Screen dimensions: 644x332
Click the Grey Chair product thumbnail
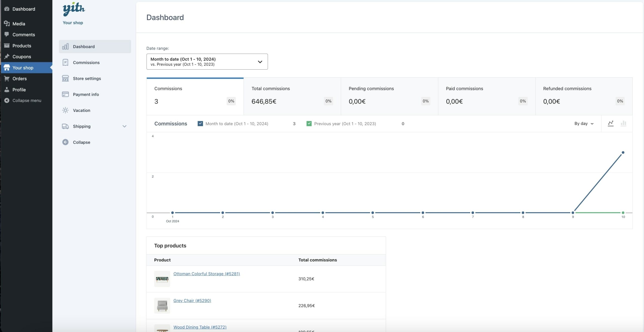tap(162, 305)
